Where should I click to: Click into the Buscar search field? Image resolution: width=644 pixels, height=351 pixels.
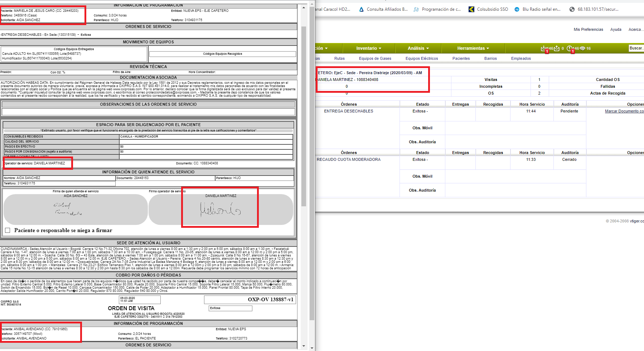(x=636, y=48)
